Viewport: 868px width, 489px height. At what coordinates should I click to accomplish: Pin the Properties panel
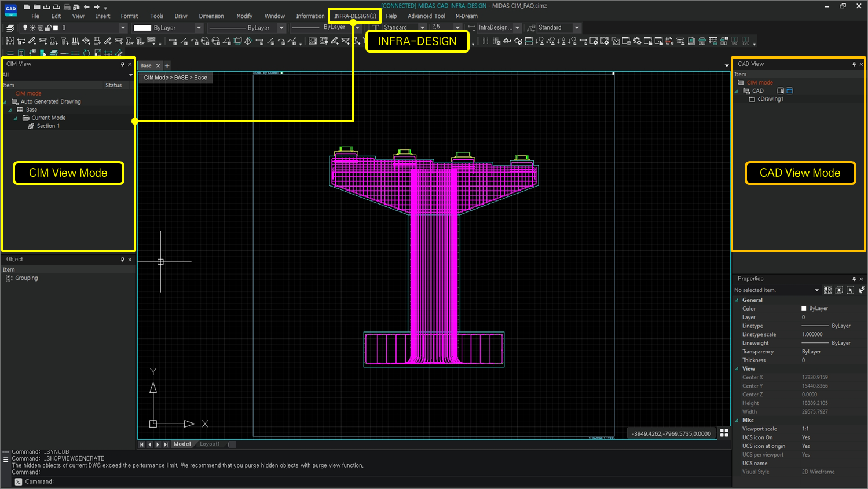click(854, 279)
